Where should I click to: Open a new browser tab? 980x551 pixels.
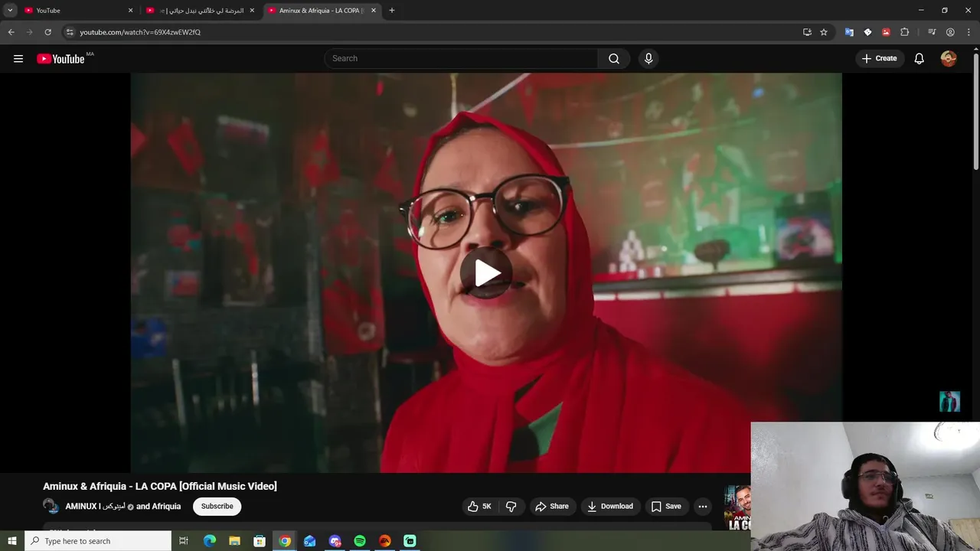[x=392, y=11]
